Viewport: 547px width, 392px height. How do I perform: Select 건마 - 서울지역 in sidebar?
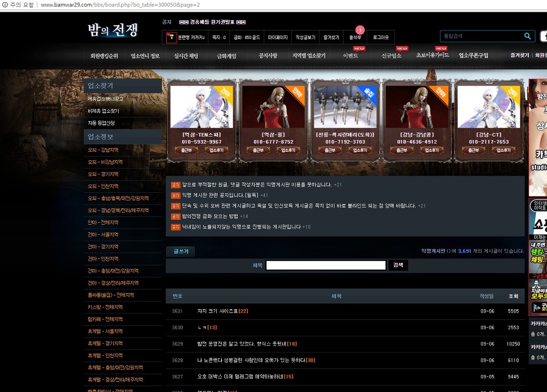[103, 234]
